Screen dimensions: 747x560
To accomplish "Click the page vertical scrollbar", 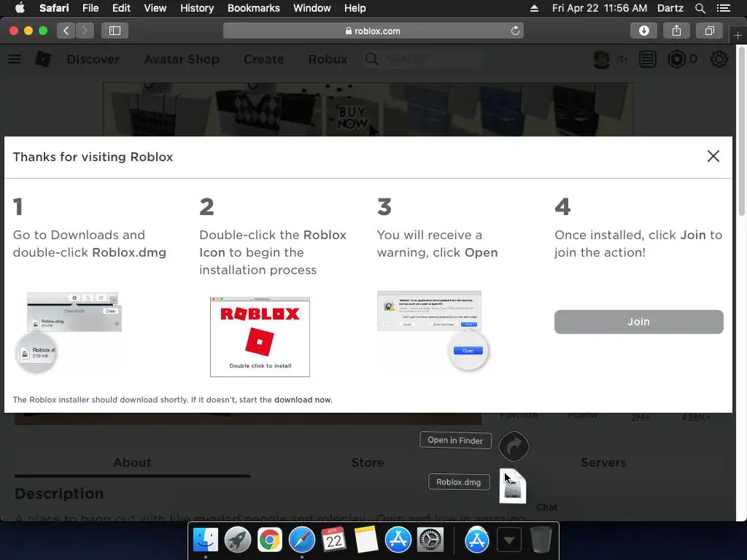I will click(741, 131).
